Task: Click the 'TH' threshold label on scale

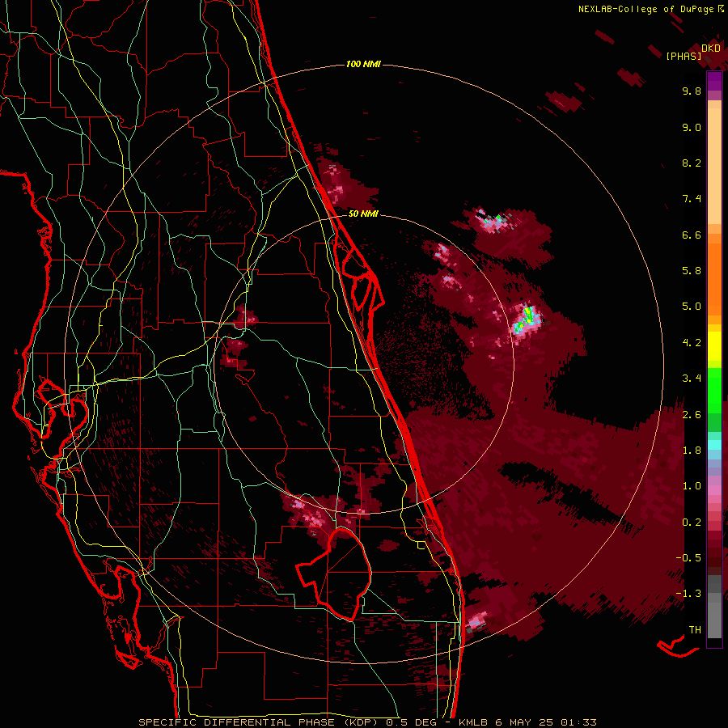Action: click(695, 630)
